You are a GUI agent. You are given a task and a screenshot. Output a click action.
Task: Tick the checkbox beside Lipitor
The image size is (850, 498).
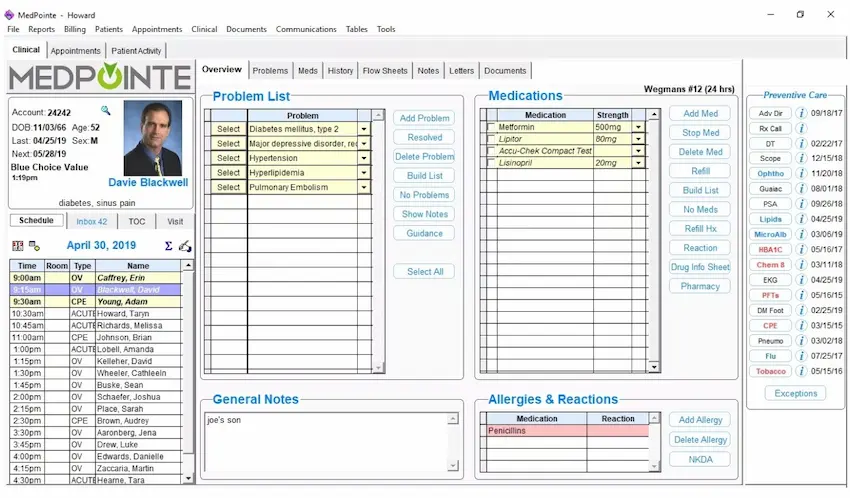(x=490, y=139)
